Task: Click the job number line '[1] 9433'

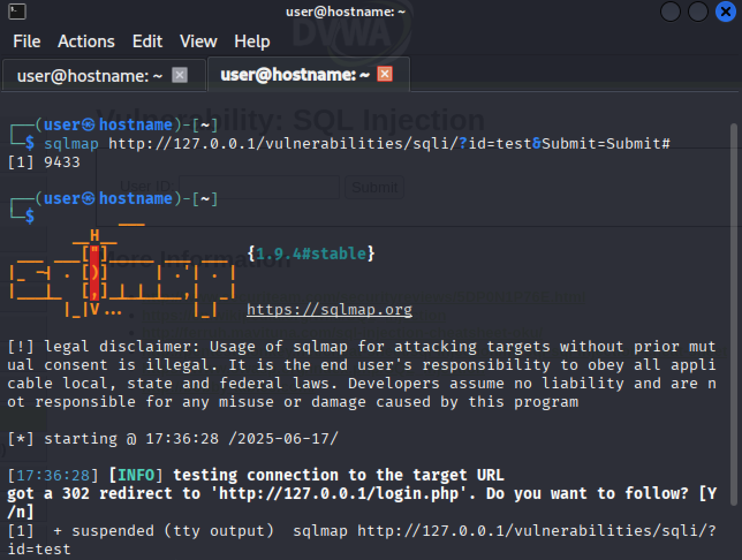Action: tap(44, 162)
